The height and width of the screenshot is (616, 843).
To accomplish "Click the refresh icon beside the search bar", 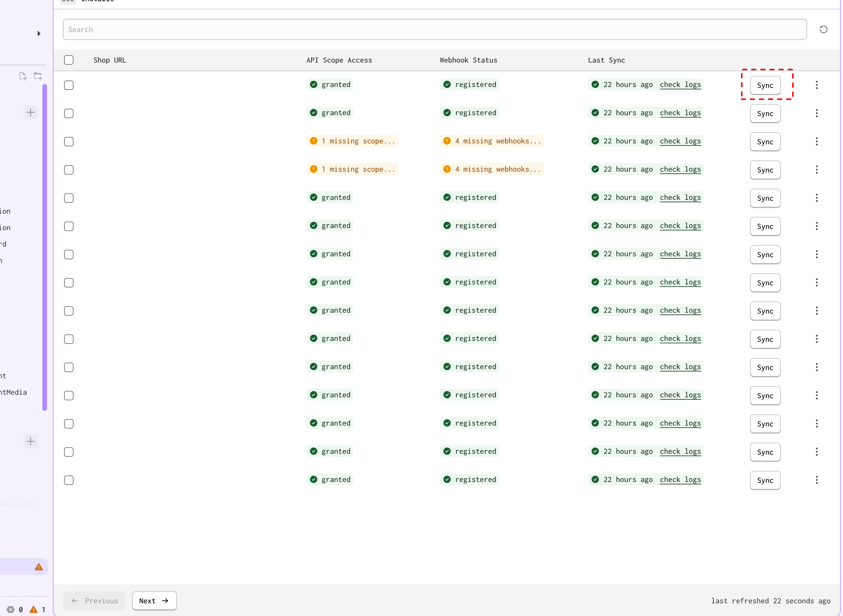I will [823, 29].
